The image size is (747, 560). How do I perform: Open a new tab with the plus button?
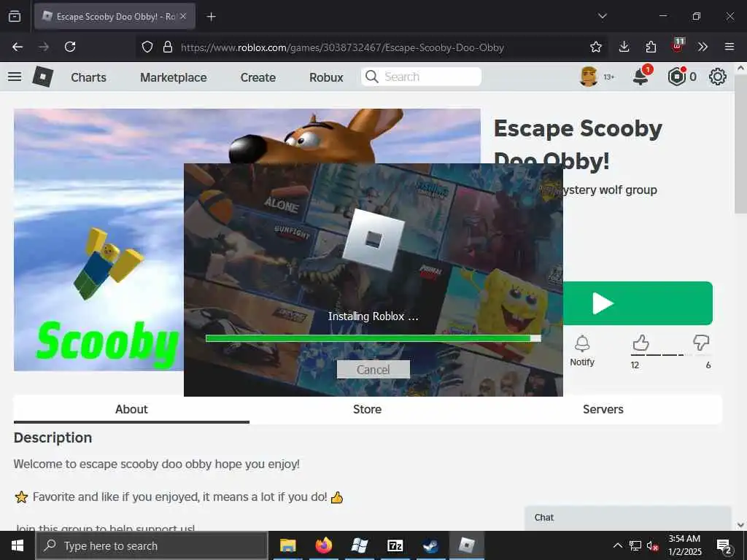click(211, 17)
